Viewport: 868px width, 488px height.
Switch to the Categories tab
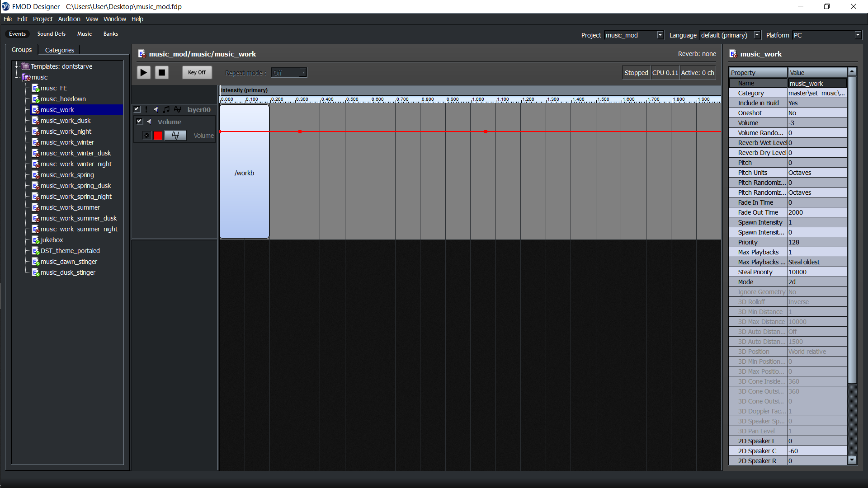[x=59, y=50]
